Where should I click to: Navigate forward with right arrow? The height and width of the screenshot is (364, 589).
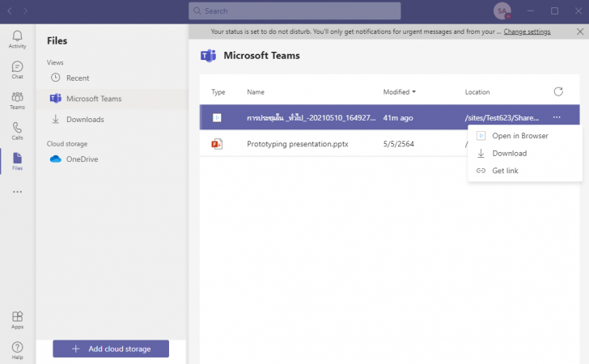tap(25, 11)
